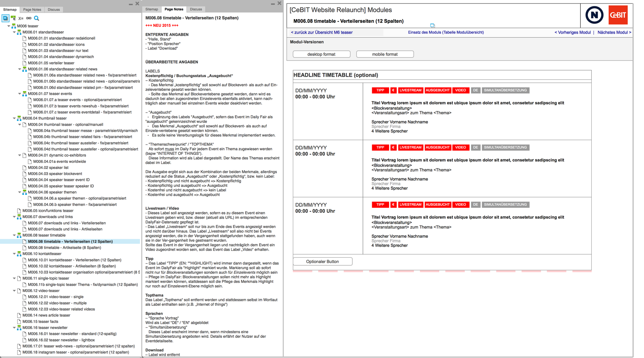Click the TIPP label in the first timetable entry
Viewport: 644px width, 358px height.
point(380,90)
